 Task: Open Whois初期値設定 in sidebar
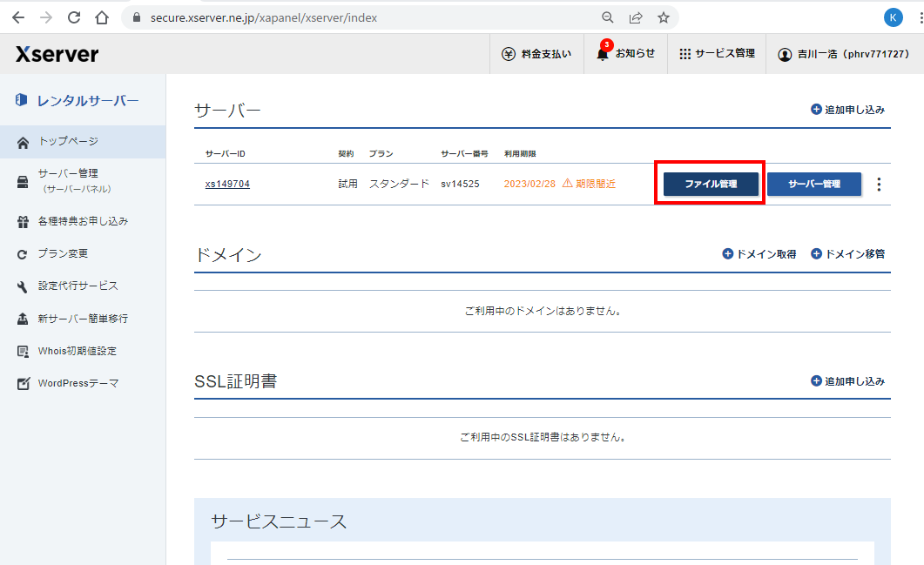point(77,351)
